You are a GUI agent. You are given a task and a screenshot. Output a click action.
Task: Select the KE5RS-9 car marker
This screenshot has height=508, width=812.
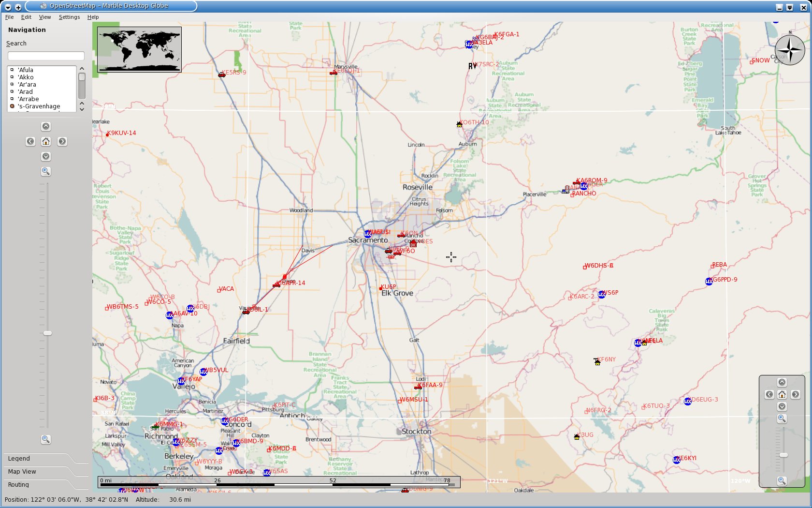(x=222, y=75)
